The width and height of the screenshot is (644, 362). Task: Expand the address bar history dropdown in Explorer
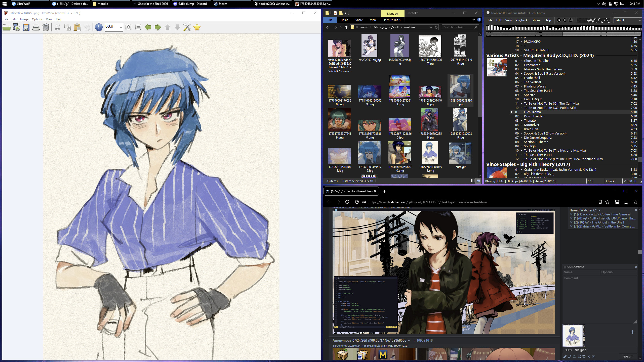[x=431, y=27]
